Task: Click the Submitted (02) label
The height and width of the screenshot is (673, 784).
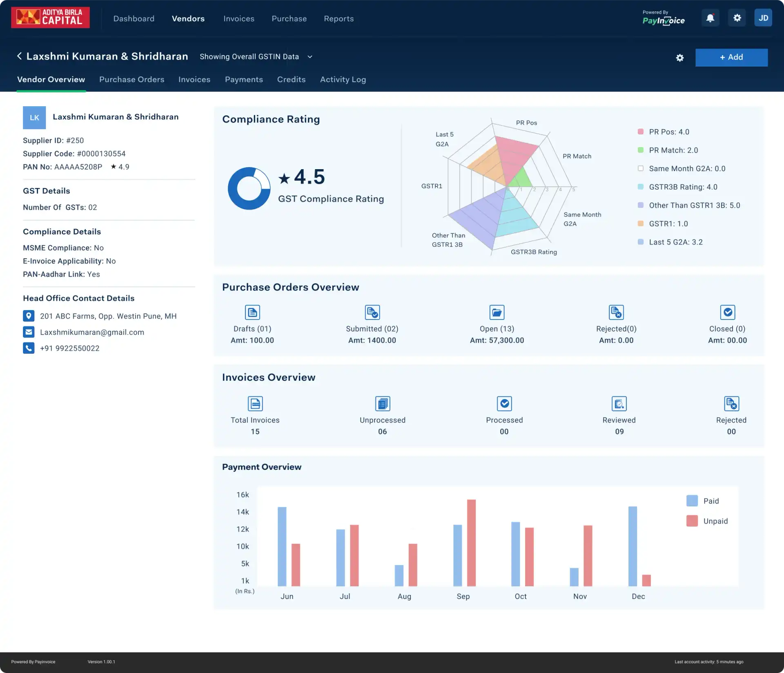Action: click(x=372, y=329)
